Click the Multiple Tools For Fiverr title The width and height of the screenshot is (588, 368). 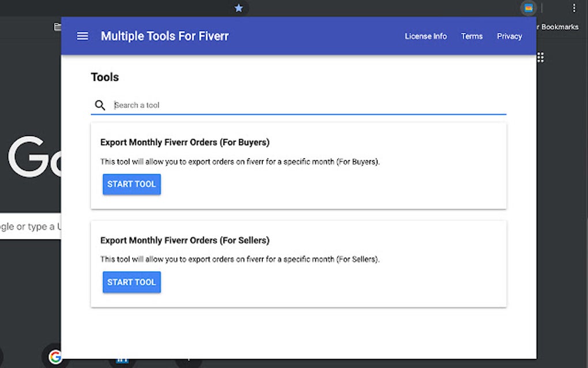(165, 36)
